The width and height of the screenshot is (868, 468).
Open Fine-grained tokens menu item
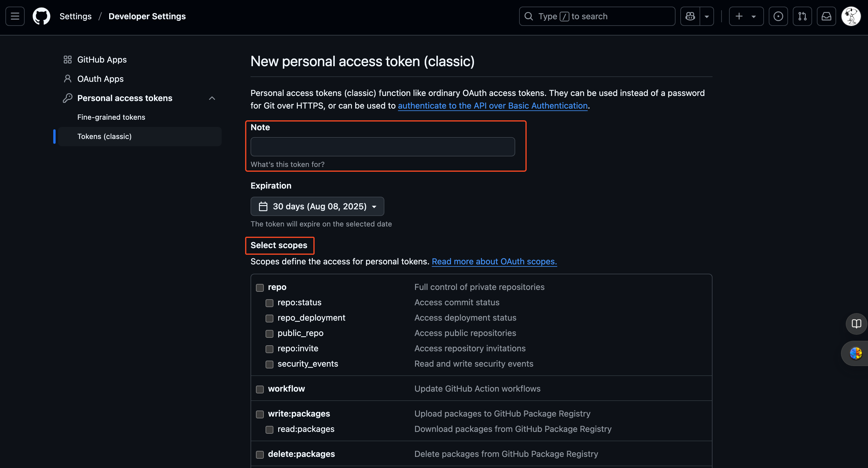click(111, 117)
